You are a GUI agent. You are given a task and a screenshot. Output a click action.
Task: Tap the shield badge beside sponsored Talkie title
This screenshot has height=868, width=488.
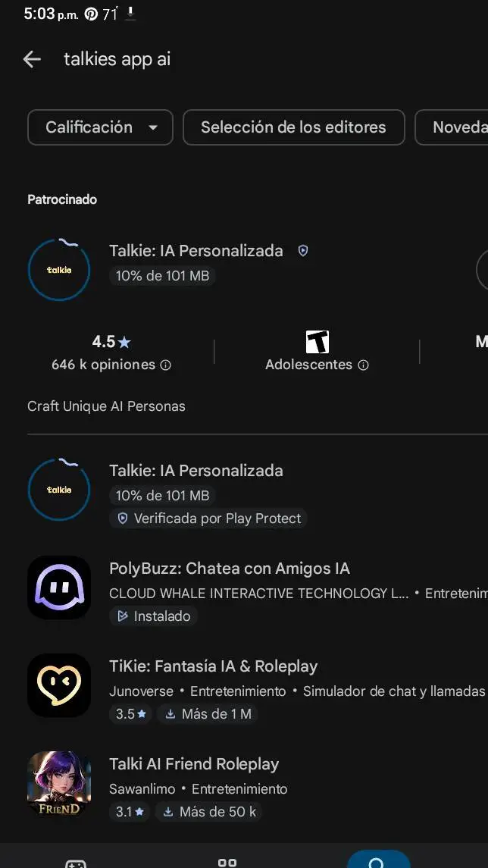point(302,251)
